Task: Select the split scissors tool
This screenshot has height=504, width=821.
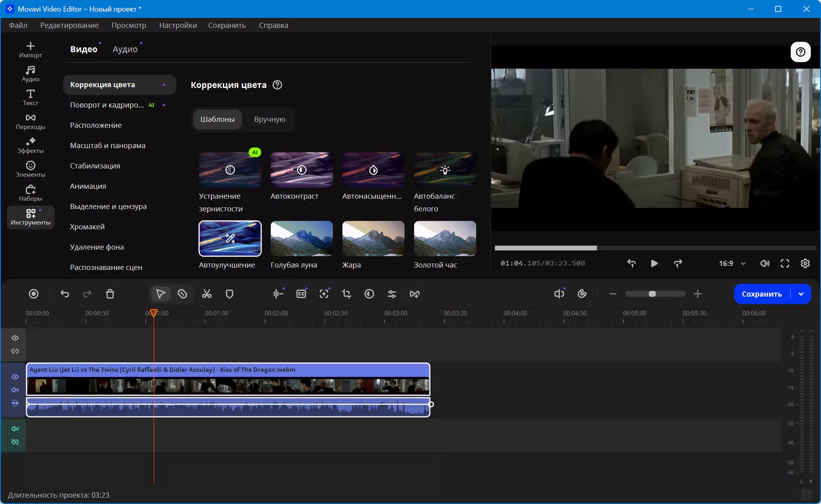Action: click(207, 294)
